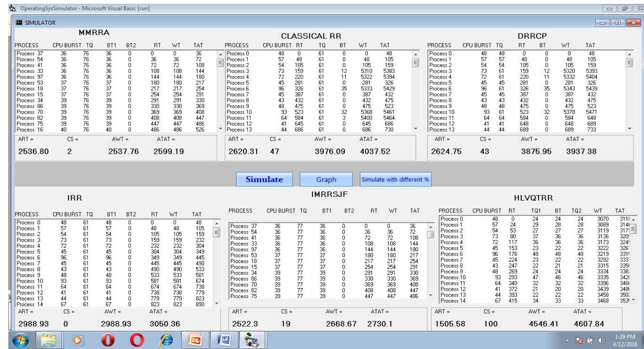644x349 pixels.
Task: Open the Graph view
Action: click(x=325, y=180)
